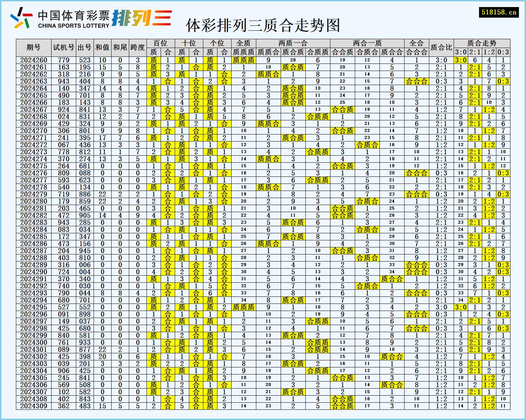Viewport: 526px width, 420px height.
Task: Click issue number 2024289
Action: click(x=34, y=265)
